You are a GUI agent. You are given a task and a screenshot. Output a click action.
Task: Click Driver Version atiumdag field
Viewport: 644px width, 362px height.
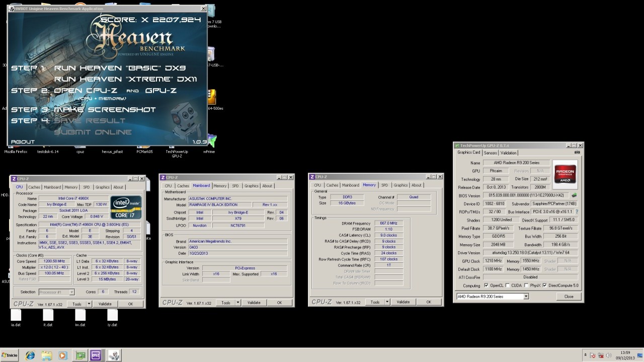click(530, 253)
